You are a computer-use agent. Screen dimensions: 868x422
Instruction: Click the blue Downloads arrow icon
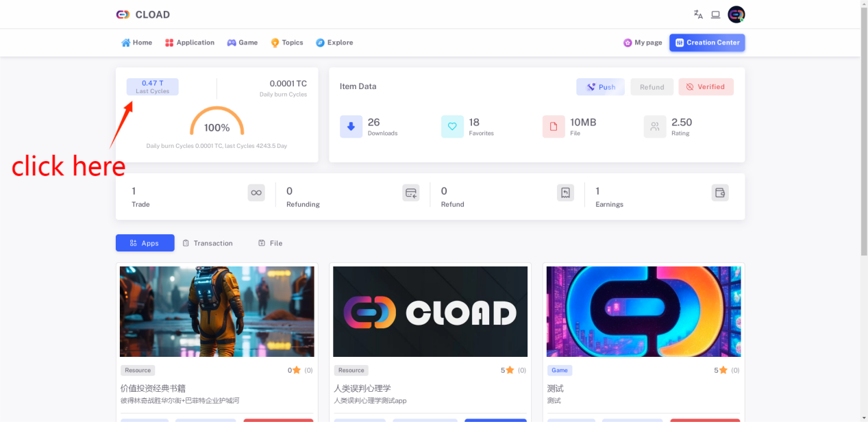click(x=351, y=126)
